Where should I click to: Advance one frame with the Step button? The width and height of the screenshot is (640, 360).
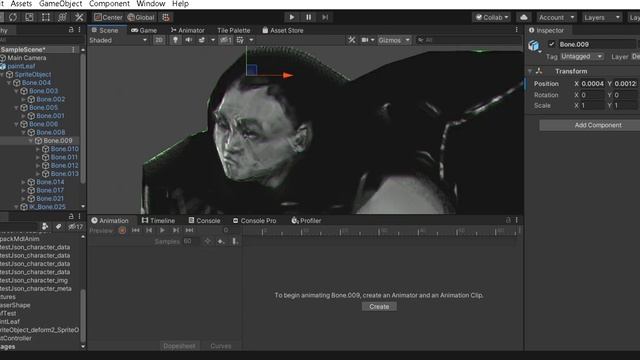tap(325, 17)
